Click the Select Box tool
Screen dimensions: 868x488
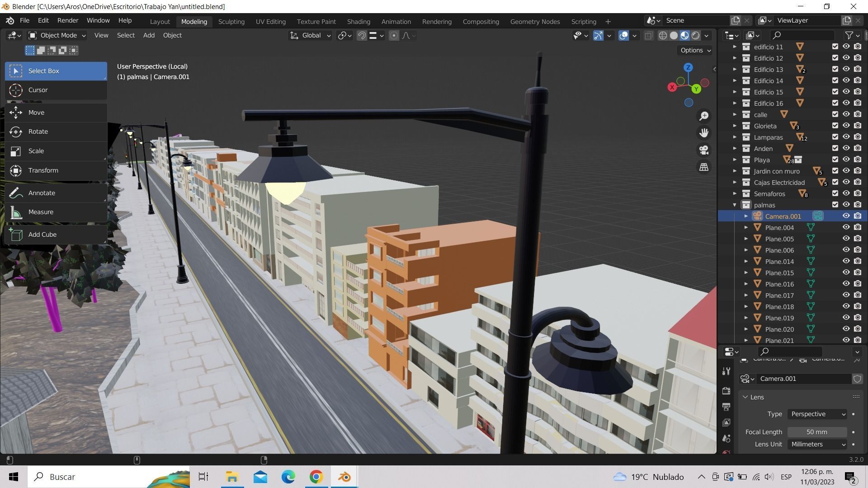[x=56, y=71]
